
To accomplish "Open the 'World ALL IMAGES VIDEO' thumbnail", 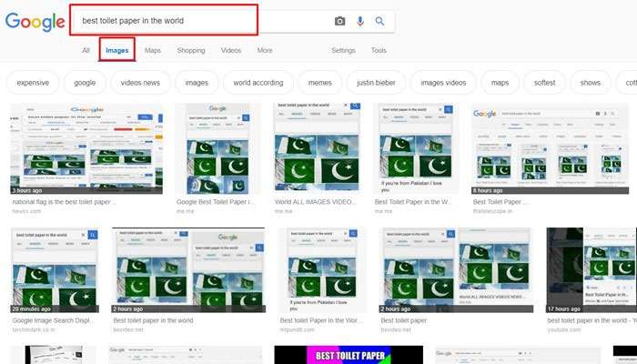I will click(x=317, y=148).
